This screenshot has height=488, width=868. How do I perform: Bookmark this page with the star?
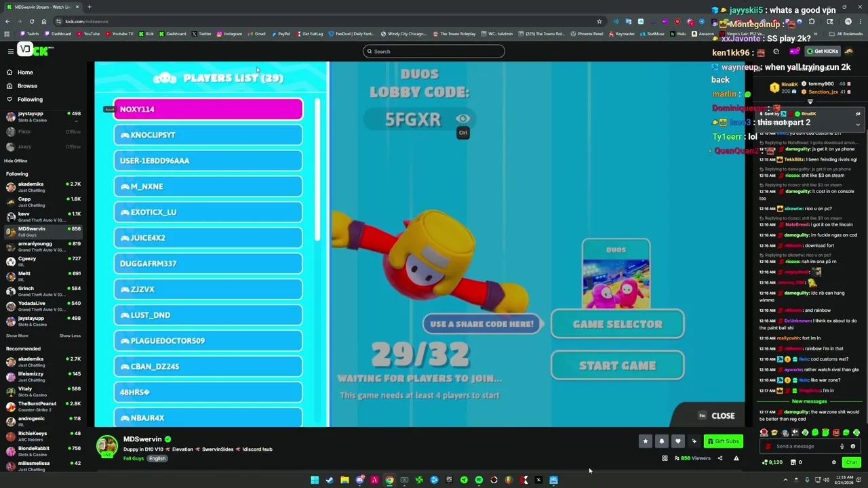pos(599,22)
